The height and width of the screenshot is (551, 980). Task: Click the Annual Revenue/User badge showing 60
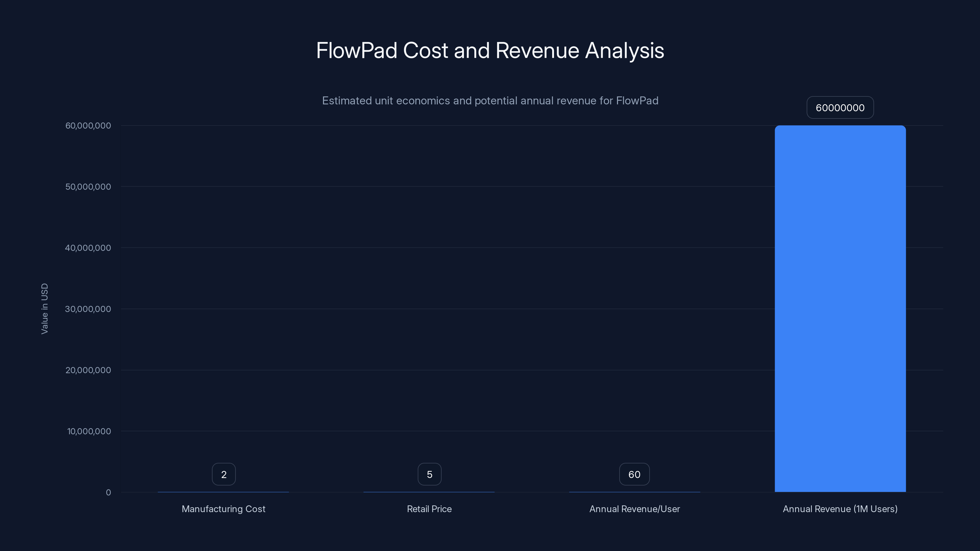pos(634,474)
